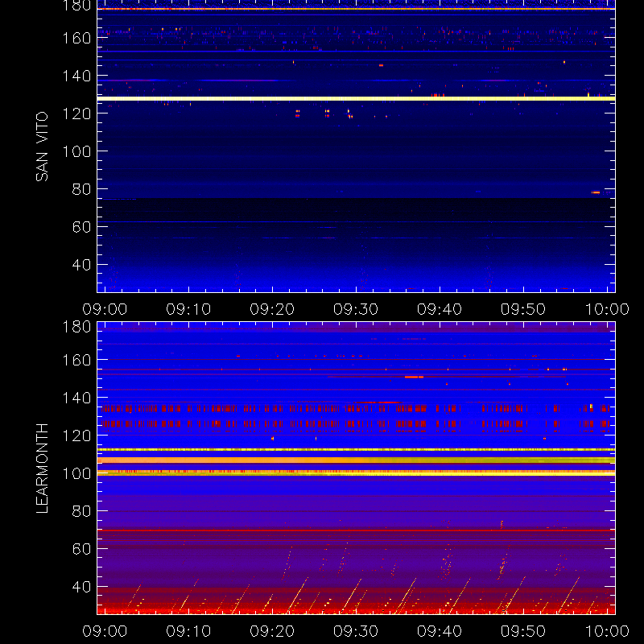Viewport: 644px width, 644px height.
Task: Click the orange band near 107 in Learmonth plot
Action: coord(356,460)
